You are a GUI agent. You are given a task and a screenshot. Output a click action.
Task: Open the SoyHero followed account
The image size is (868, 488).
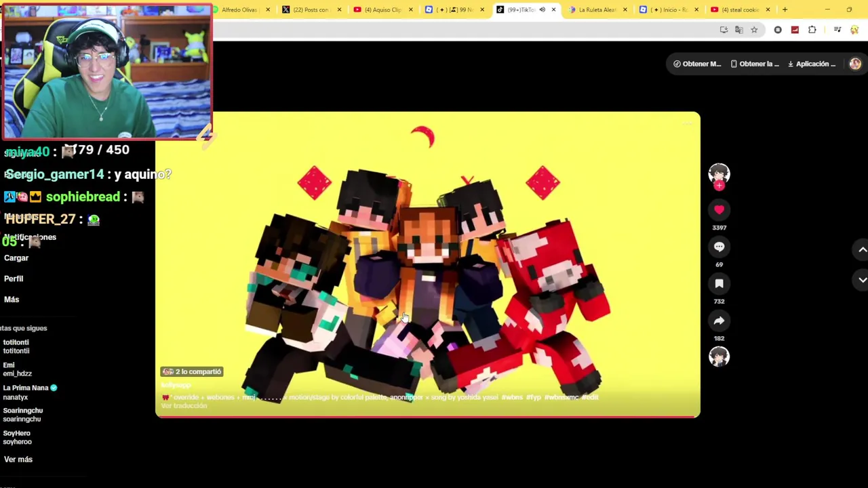17,437
